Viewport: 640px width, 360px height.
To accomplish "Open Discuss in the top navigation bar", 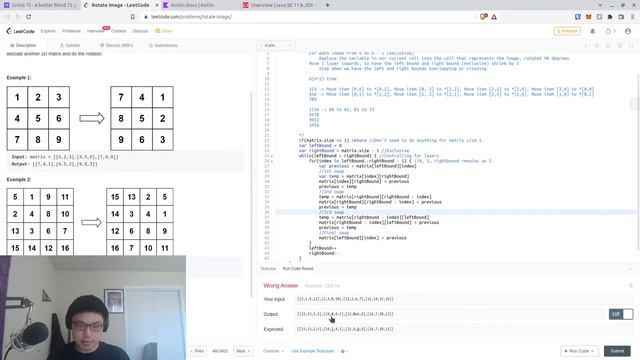I will pos(140,31).
